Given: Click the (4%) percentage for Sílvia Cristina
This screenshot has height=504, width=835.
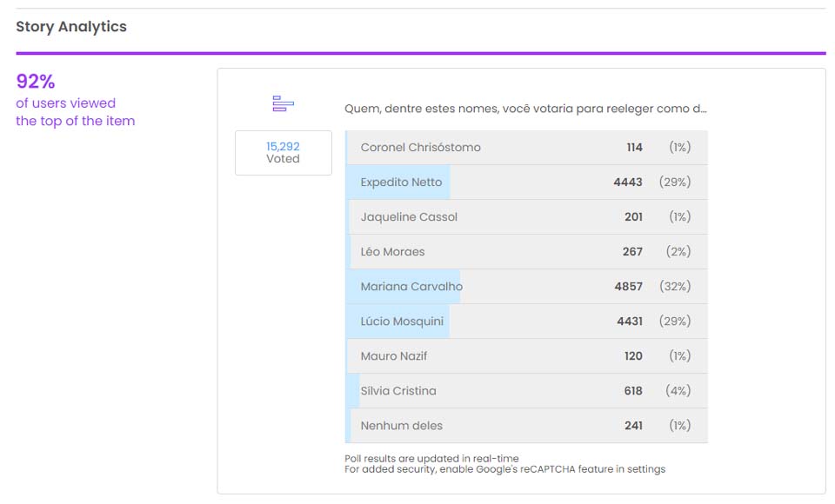Looking at the screenshot, I should pos(678,391).
